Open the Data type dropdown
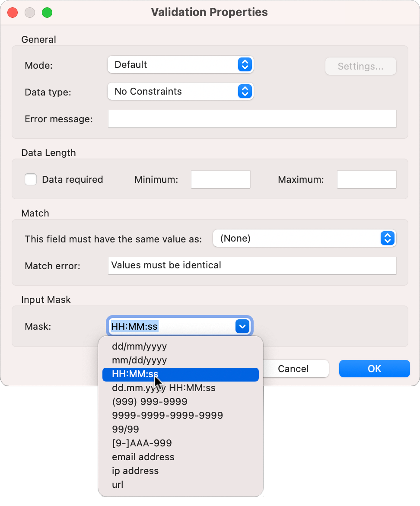Image resolution: width=420 pixels, height=506 pixels. (x=180, y=92)
